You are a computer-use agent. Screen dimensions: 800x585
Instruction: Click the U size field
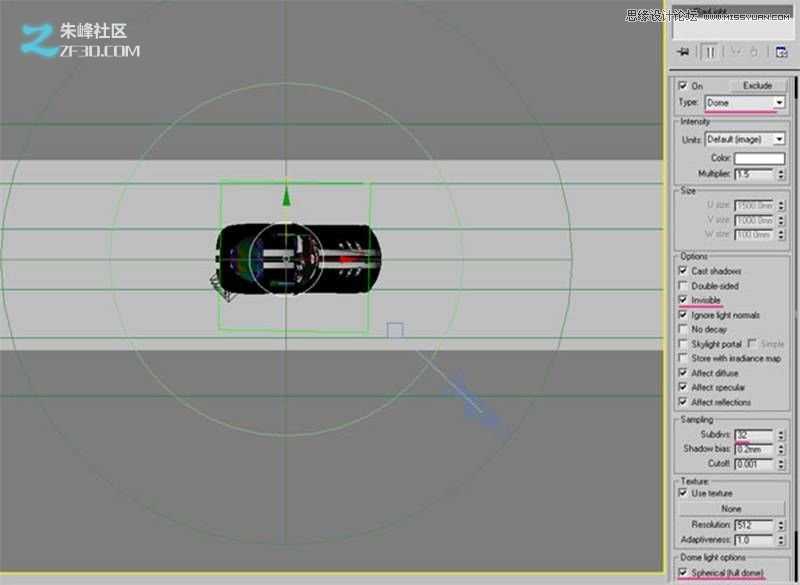(755, 205)
